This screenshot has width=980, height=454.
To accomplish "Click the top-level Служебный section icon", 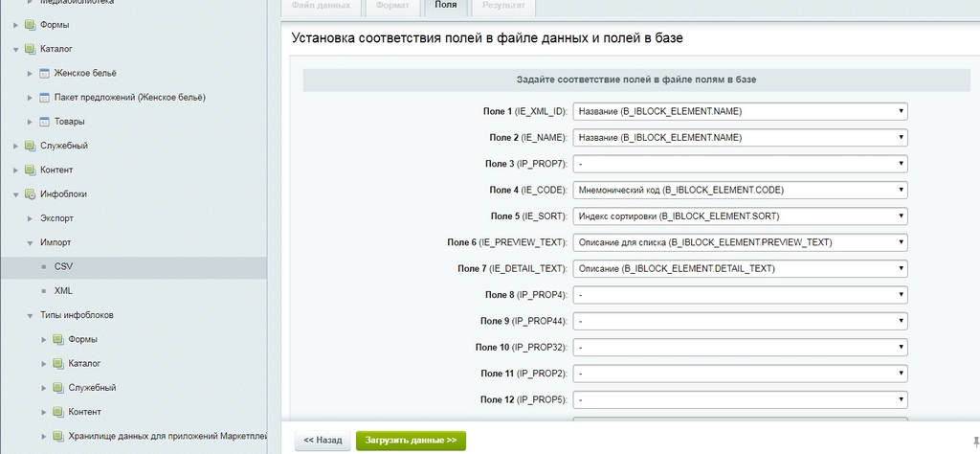I will pyautogui.click(x=30, y=146).
